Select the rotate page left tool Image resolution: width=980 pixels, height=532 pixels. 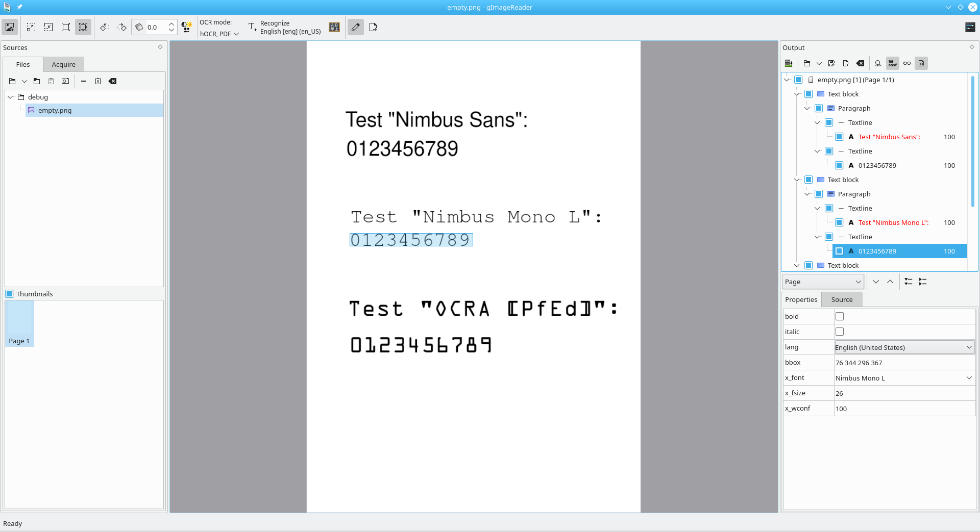click(105, 27)
